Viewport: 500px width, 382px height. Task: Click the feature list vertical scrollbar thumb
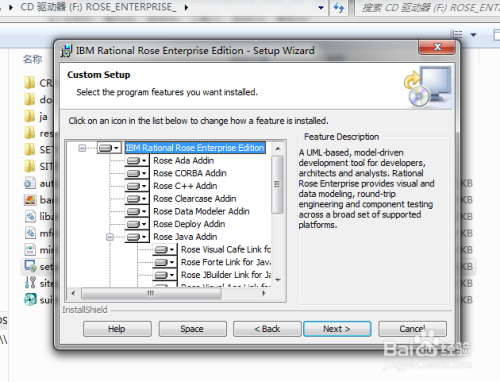click(x=277, y=184)
